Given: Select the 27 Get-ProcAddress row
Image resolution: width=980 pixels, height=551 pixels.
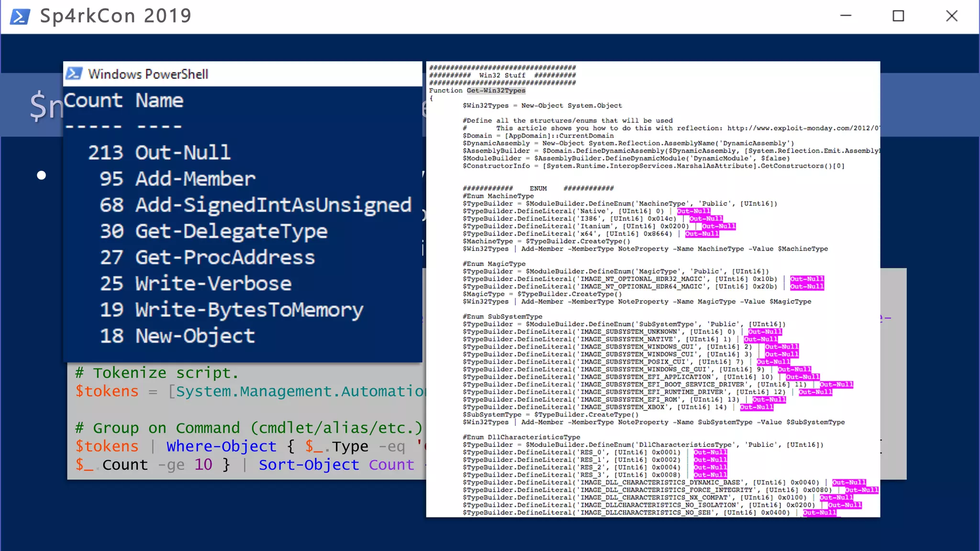Looking at the screenshot, I should click(x=207, y=258).
